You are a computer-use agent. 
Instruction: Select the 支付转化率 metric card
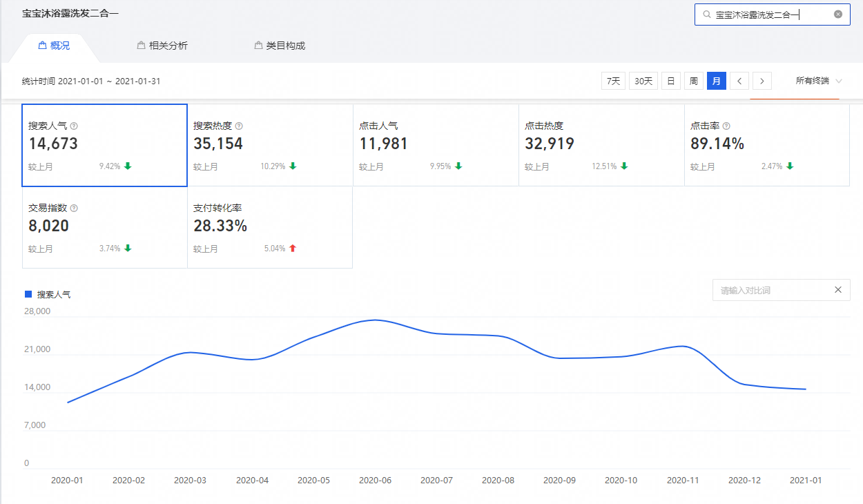[x=269, y=227]
